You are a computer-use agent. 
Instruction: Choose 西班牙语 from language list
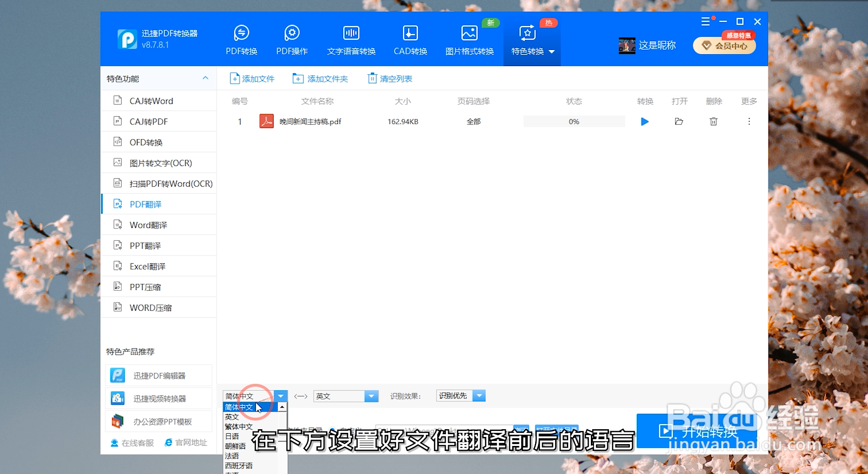coord(250,465)
